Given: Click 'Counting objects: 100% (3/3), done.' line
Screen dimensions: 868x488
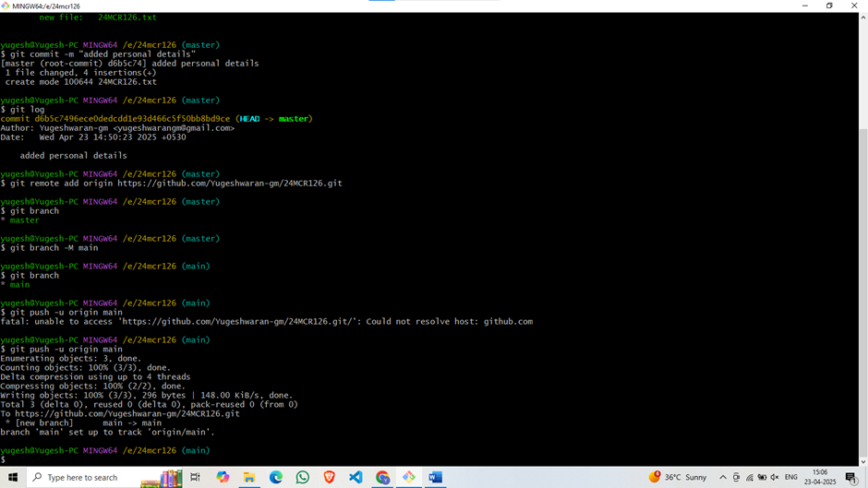Looking at the screenshot, I should [85, 368].
